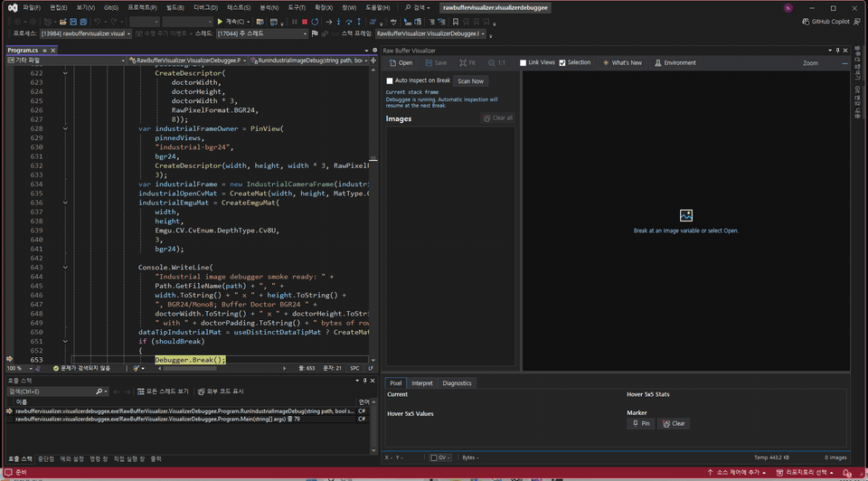Collapse code region at line 643

(65, 268)
